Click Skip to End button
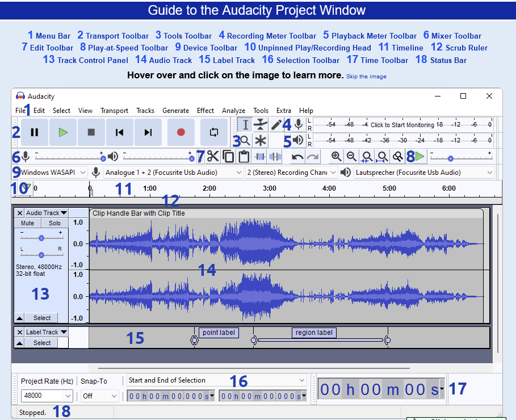 (x=148, y=132)
